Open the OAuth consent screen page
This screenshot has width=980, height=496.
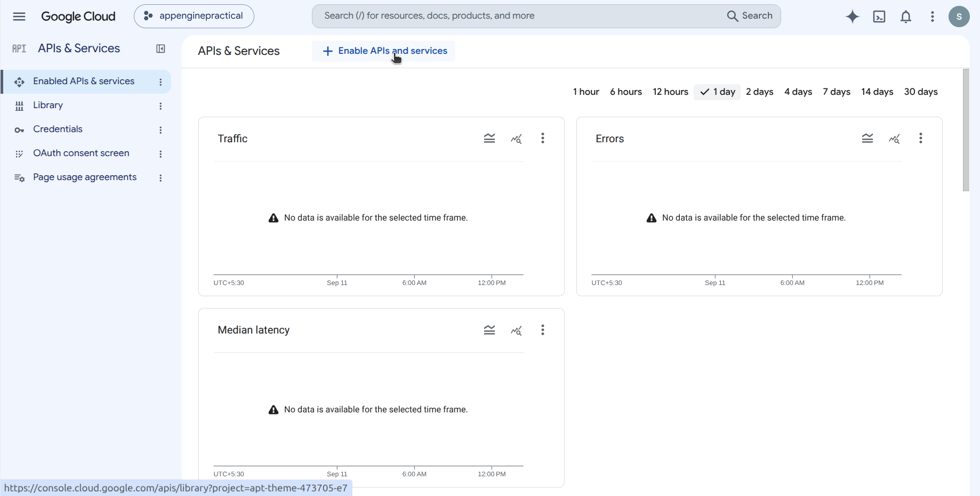tap(86, 153)
